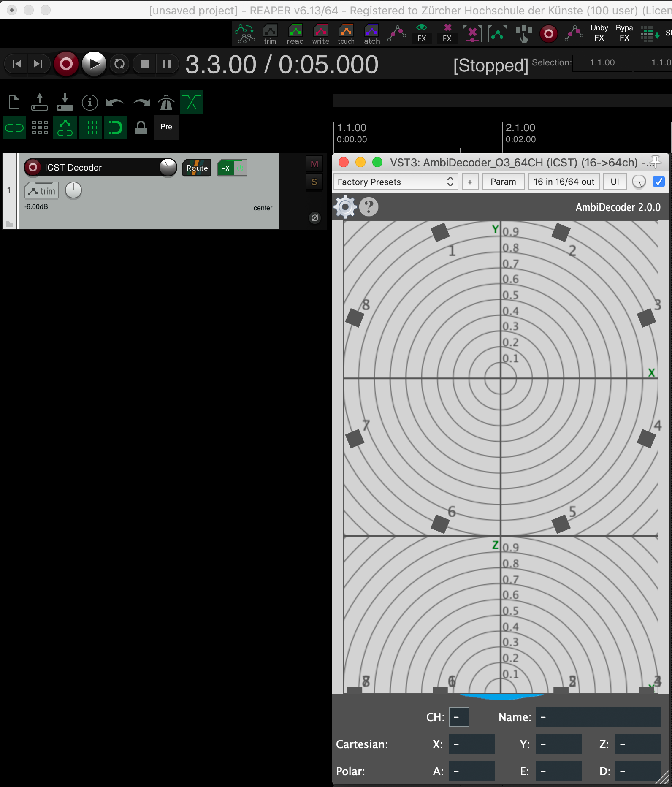This screenshot has height=787, width=672.
Task: Mute the ICST Decoder track
Action: (314, 164)
